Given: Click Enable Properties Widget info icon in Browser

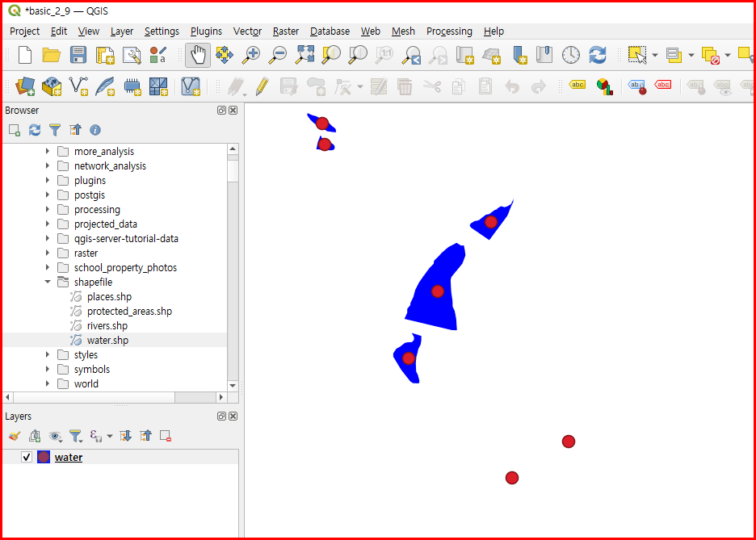Looking at the screenshot, I should pos(95,130).
